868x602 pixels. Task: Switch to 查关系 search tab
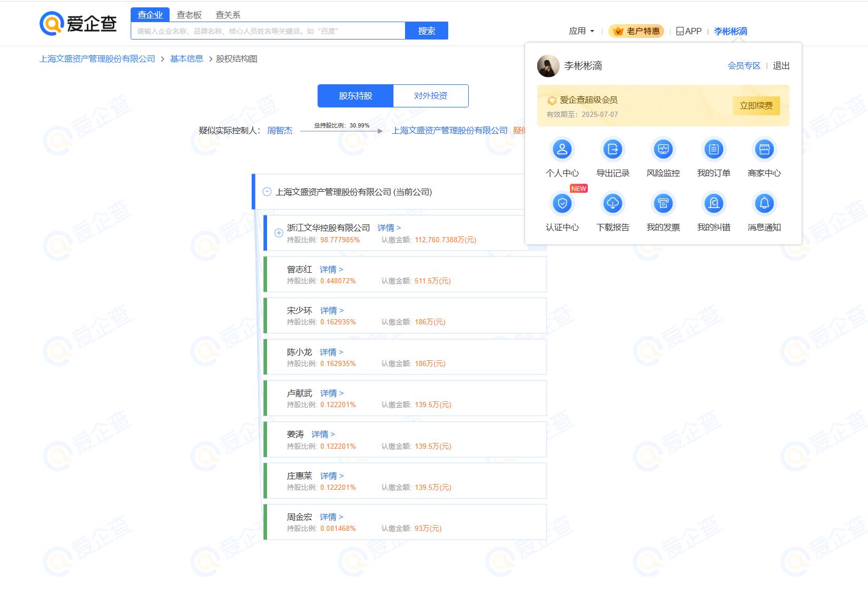click(228, 15)
